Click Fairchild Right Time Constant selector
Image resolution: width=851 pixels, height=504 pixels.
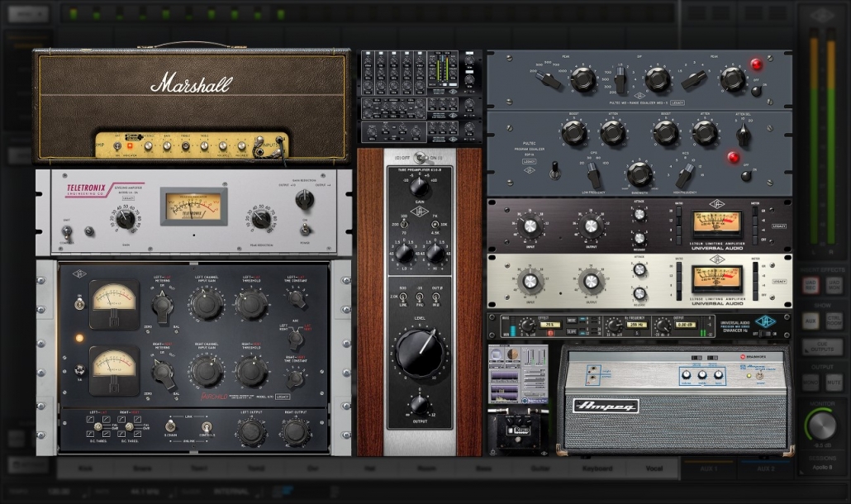[295, 378]
